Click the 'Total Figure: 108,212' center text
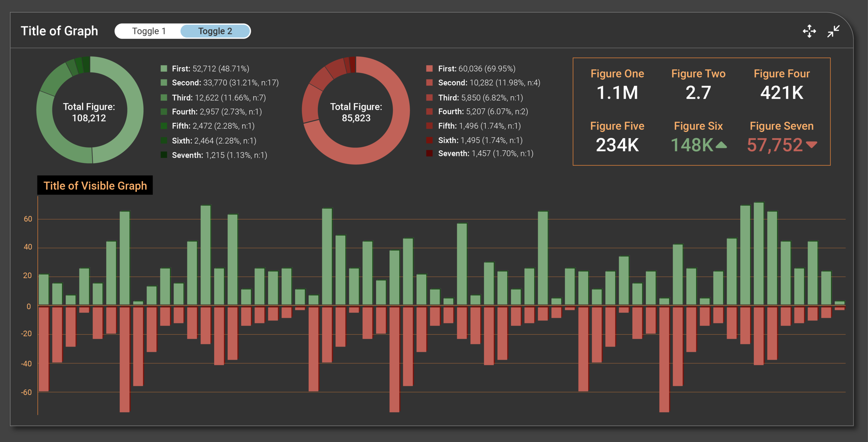 click(x=89, y=112)
